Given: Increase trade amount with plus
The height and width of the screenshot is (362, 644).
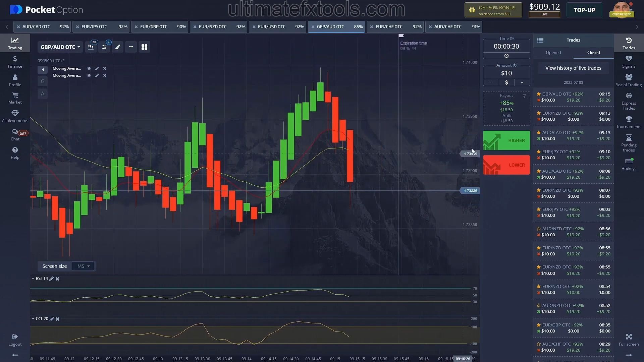Looking at the screenshot, I should point(522,82).
